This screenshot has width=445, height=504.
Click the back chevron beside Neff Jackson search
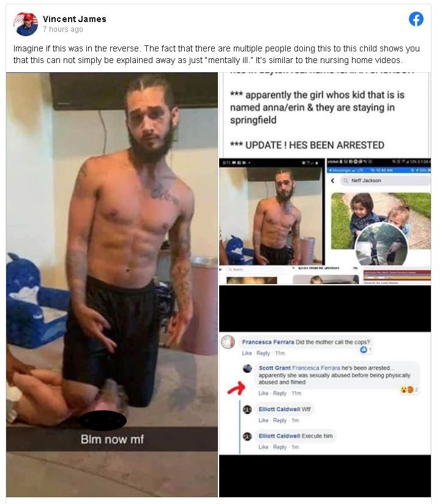point(332,181)
